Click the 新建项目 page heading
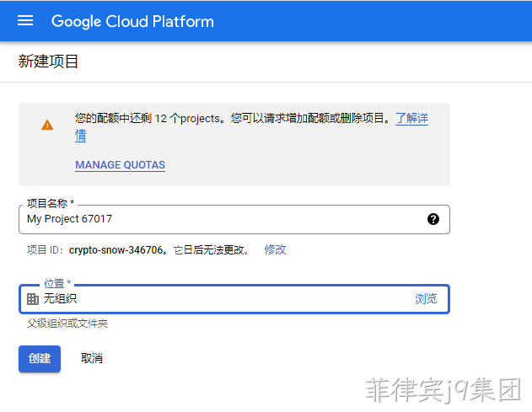532x412 pixels. (48, 62)
